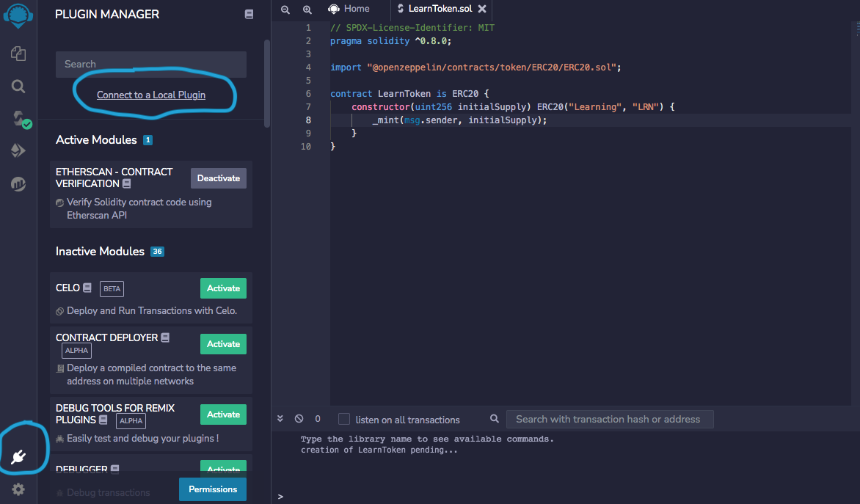Image resolution: width=860 pixels, height=504 pixels.
Task: Open the Deploy and Run sidebar icon
Action: [18, 150]
